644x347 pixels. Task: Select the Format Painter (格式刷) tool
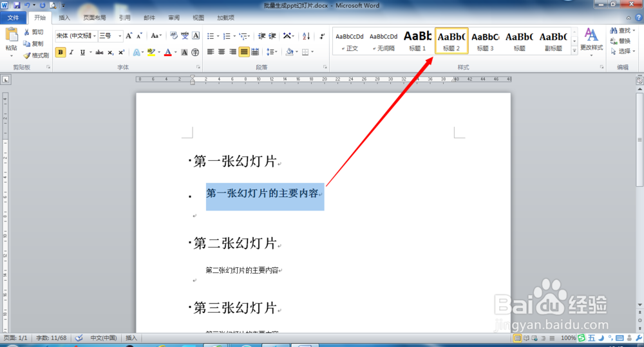(36, 55)
